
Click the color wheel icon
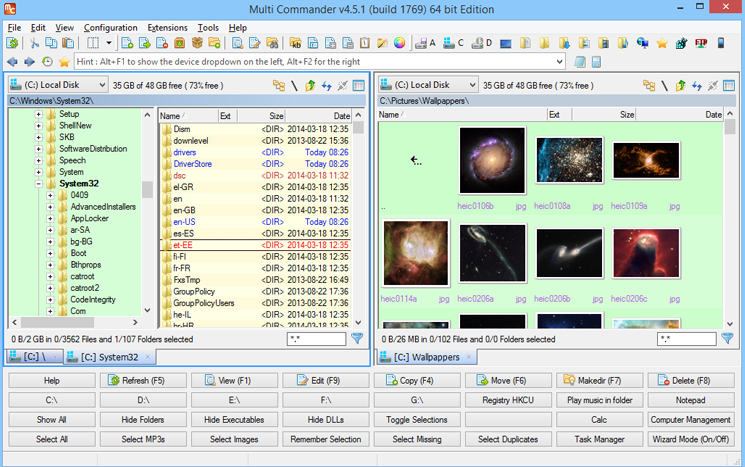click(400, 43)
